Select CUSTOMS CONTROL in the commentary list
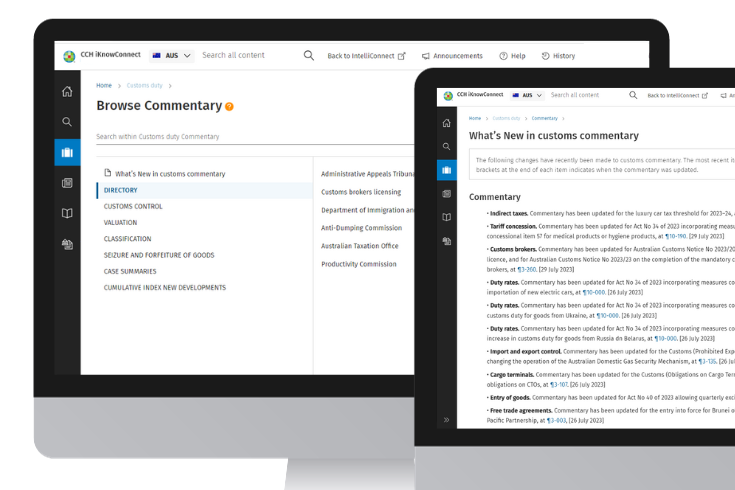This screenshot has width=735, height=490. 133,206
